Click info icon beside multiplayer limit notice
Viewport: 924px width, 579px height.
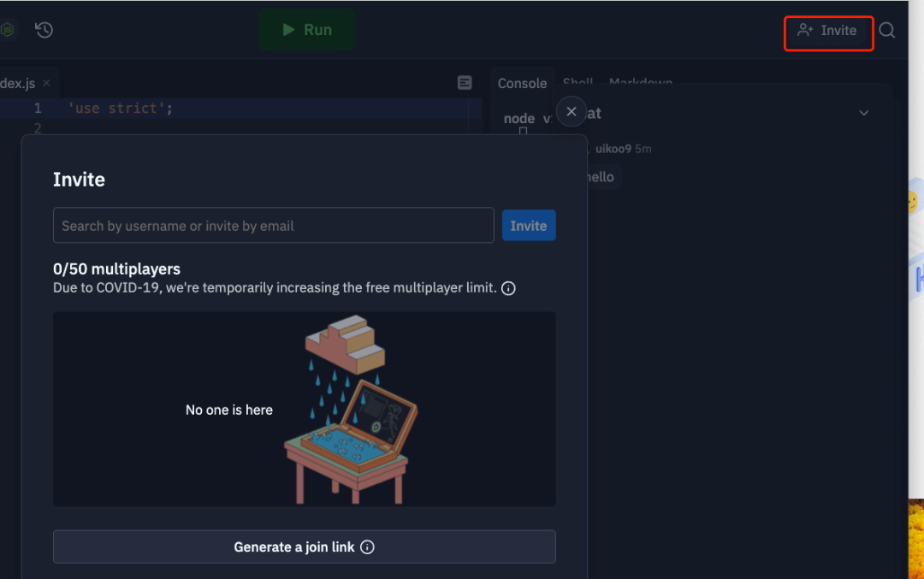pos(508,288)
